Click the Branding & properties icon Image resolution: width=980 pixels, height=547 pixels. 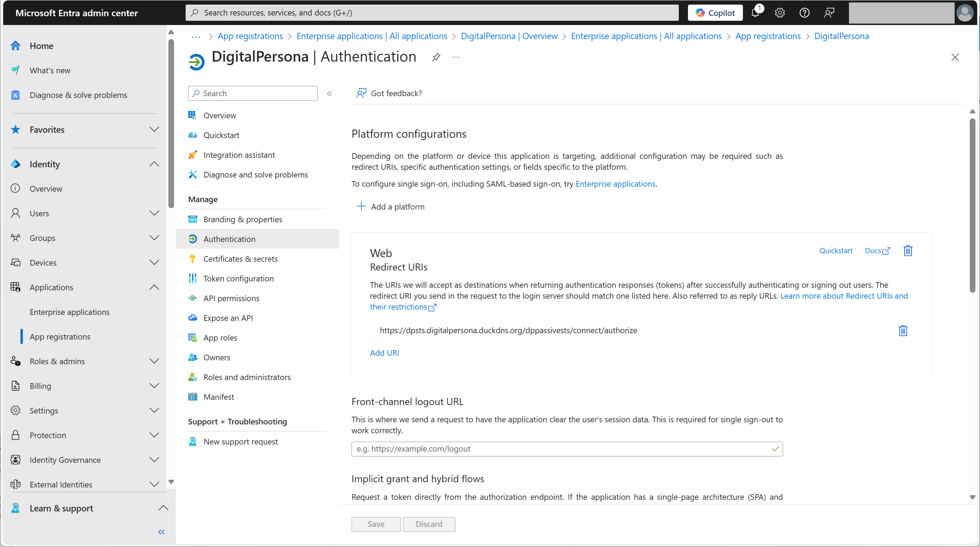tap(192, 219)
